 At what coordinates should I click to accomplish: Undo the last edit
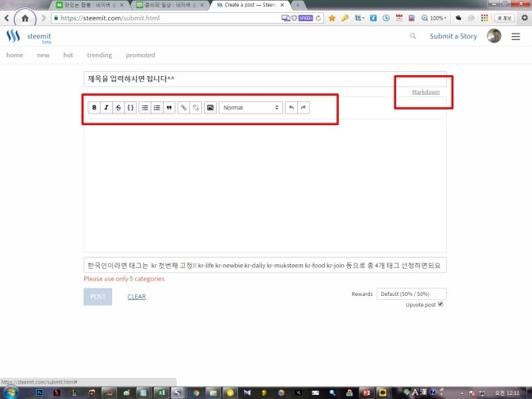pyautogui.click(x=291, y=107)
